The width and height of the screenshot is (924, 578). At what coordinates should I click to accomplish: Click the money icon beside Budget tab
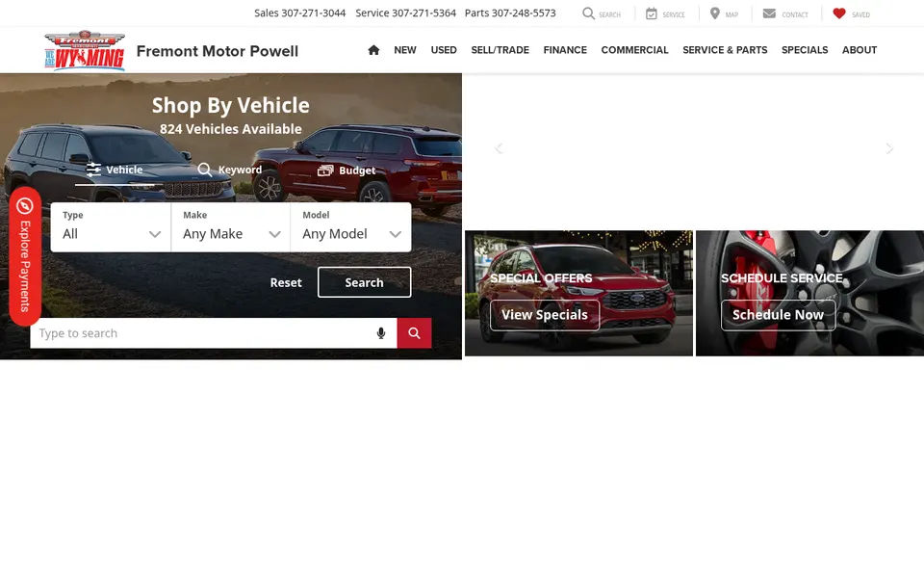click(x=325, y=171)
